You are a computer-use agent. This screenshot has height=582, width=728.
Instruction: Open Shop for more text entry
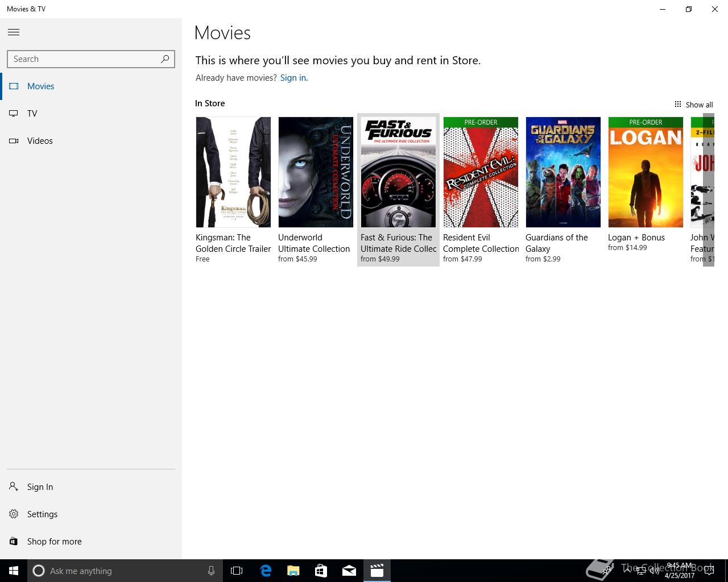click(x=54, y=542)
